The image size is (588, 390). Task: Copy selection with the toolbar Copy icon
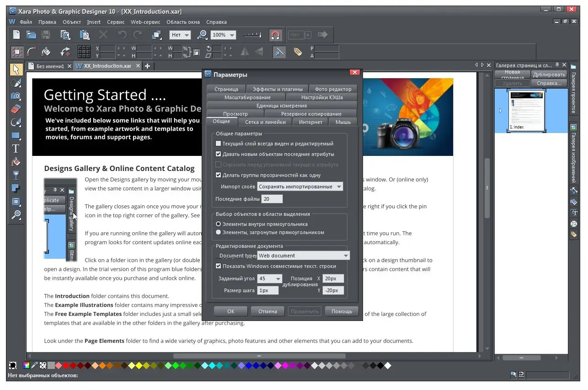click(x=65, y=35)
